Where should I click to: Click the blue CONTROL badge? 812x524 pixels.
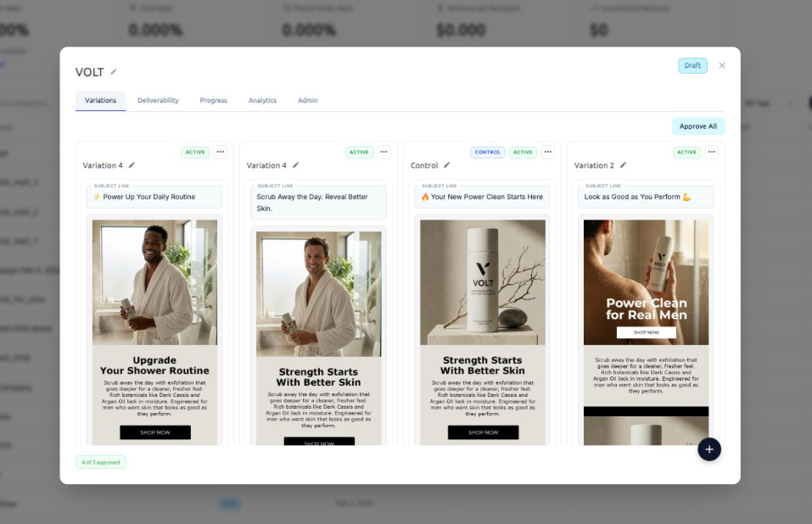[487, 153]
